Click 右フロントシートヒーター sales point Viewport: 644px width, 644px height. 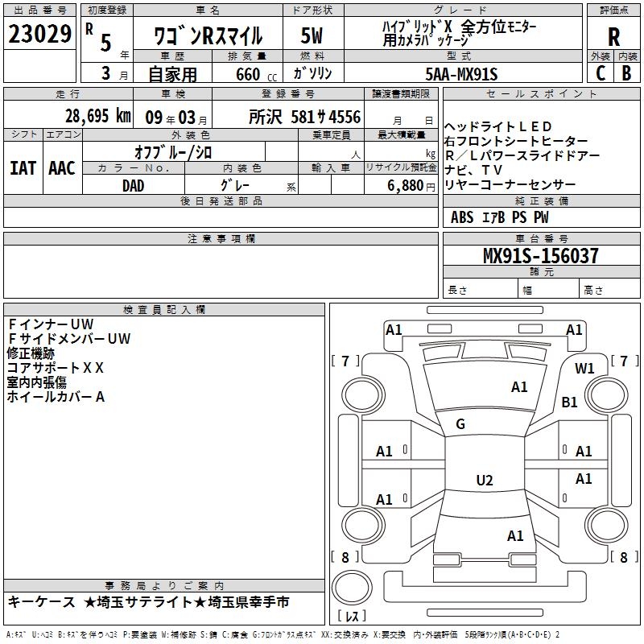(x=516, y=142)
